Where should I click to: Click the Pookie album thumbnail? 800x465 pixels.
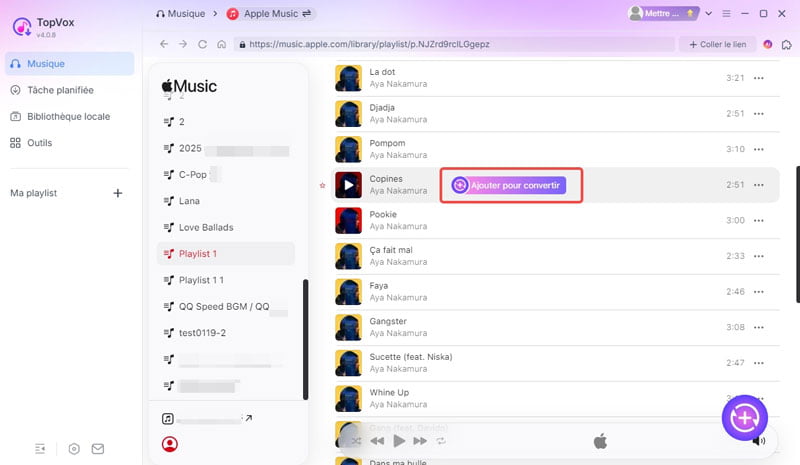pos(348,221)
